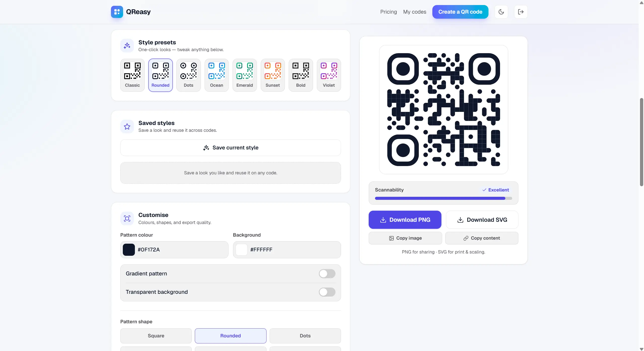
Task: Edit the #0F172A pattern colour field
Action: (x=174, y=250)
